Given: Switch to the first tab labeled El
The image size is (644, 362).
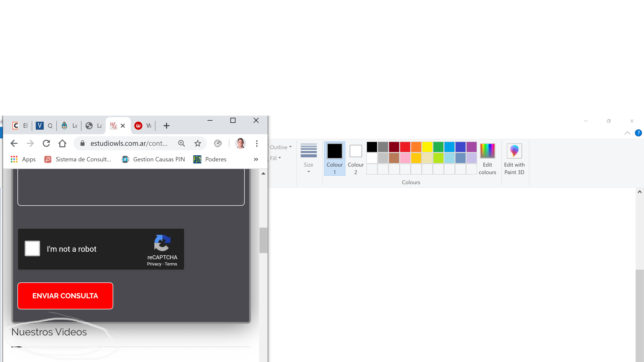Looking at the screenshot, I should pos(20,126).
